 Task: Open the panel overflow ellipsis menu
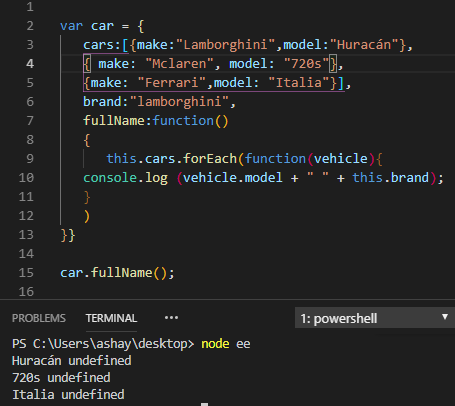click(171, 318)
